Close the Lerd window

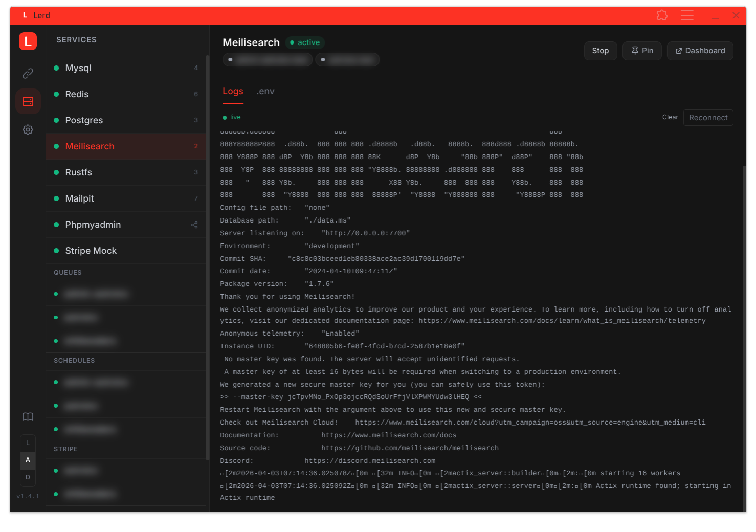pyautogui.click(x=736, y=15)
